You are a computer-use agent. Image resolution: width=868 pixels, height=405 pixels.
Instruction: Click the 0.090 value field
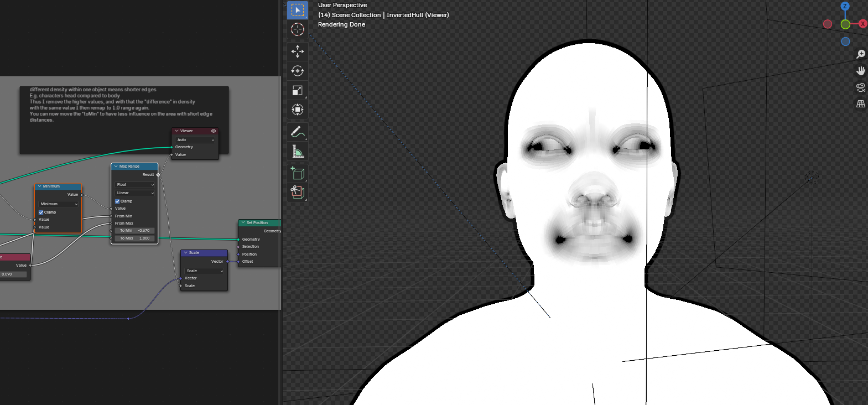point(13,274)
